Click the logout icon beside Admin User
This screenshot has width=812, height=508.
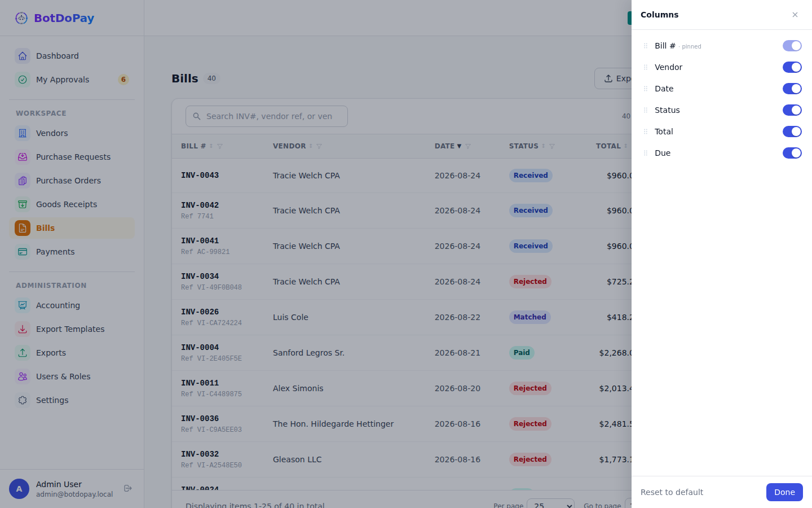coord(128,488)
